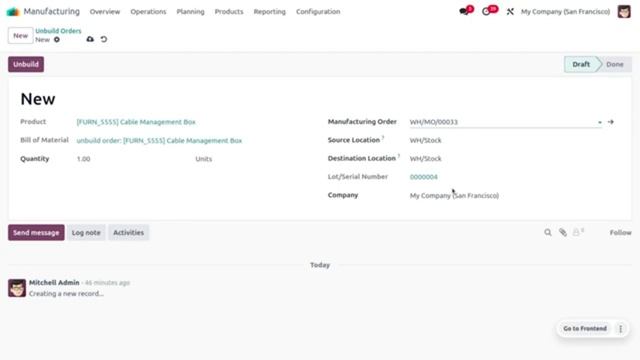Open the Operations menu
640x360 pixels.
pyautogui.click(x=148, y=11)
